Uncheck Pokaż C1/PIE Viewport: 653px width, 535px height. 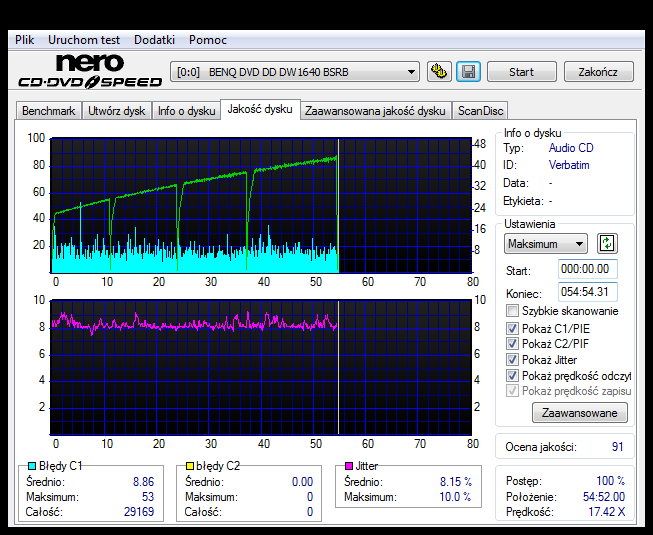click(512, 328)
